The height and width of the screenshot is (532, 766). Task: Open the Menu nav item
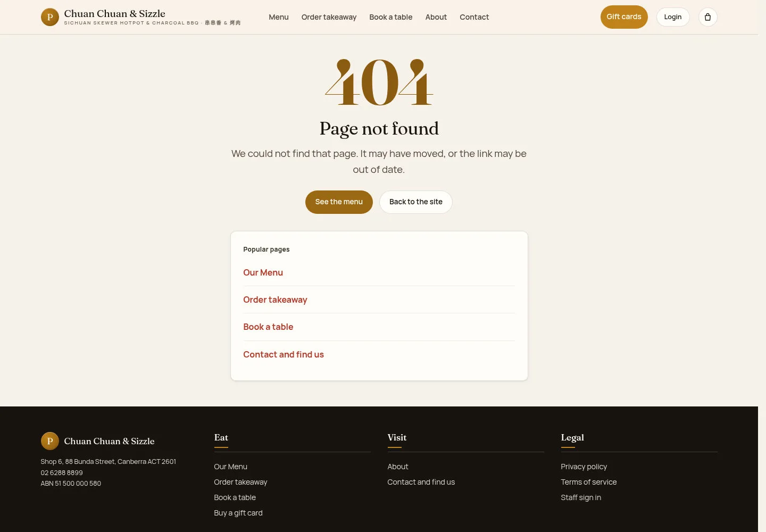(x=279, y=17)
